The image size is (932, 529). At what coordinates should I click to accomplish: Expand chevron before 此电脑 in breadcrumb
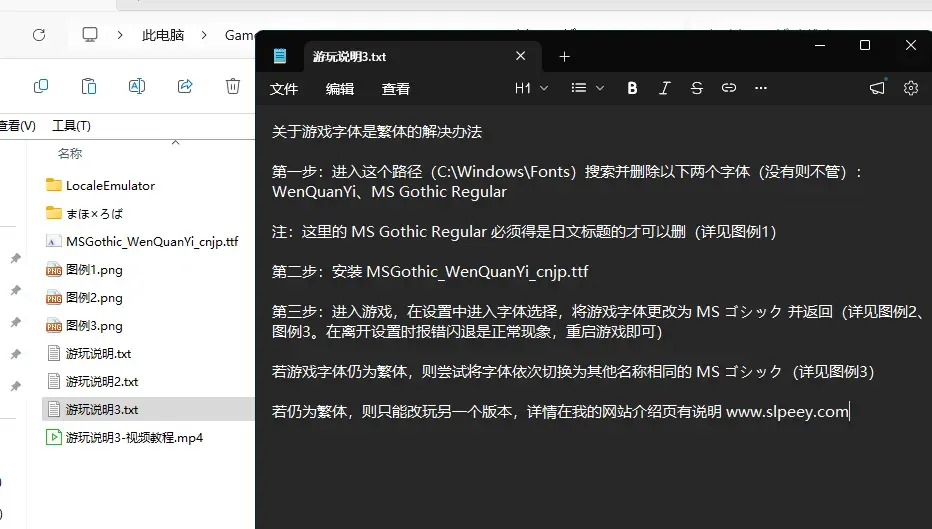pyautogui.click(x=120, y=35)
